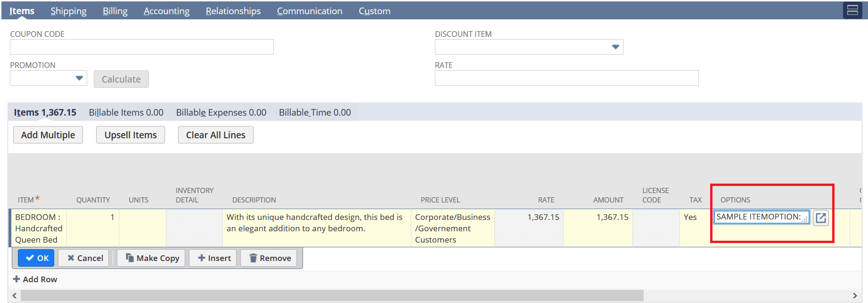Add Row to items list
The width and height of the screenshot is (868, 303).
pos(35,279)
